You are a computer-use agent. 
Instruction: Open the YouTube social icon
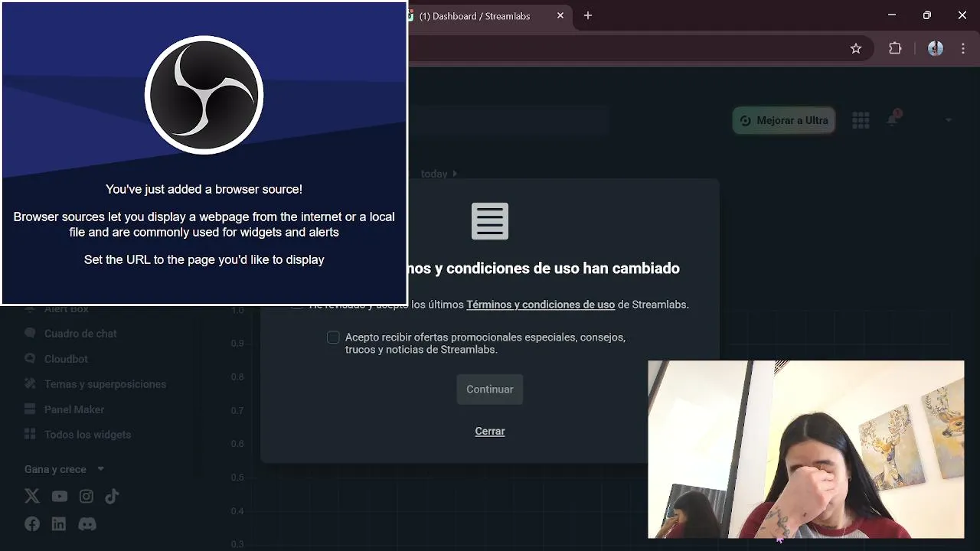[x=60, y=497]
